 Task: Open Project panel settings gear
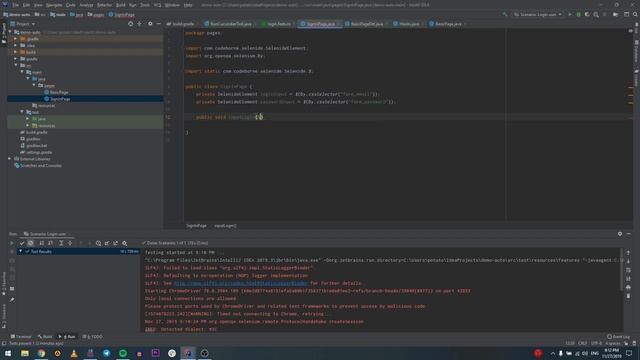point(150,24)
